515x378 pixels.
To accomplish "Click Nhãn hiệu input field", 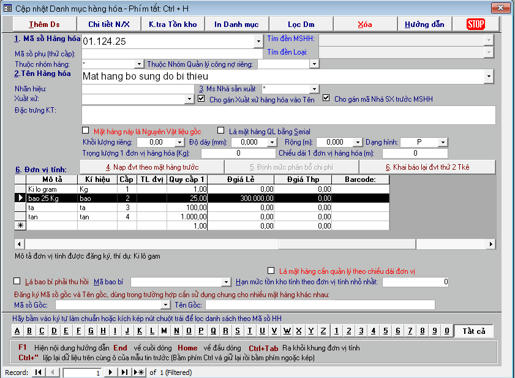I will (138, 89).
